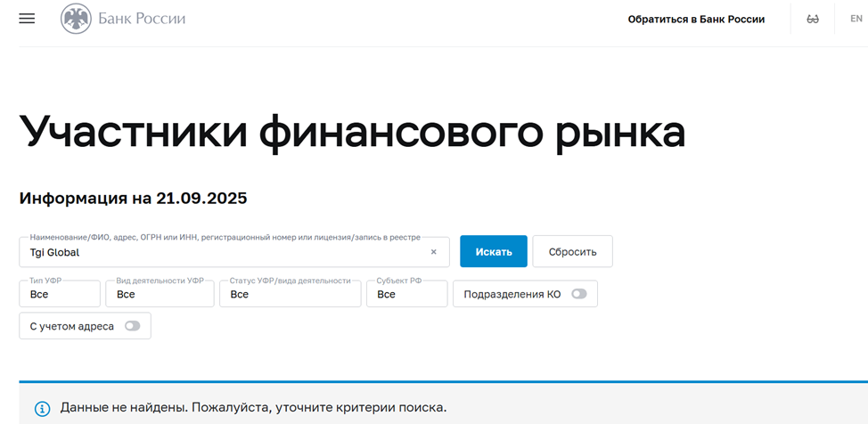This screenshot has width=868, height=424.
Task: Click the Сбросить reset button
Action: click(x=572, y=251)
